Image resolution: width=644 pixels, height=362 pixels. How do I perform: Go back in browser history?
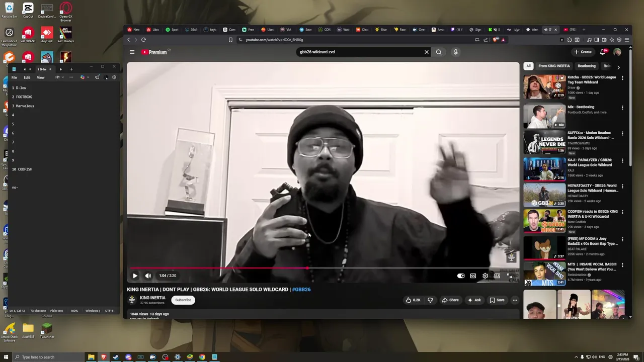[x=128, y=40]
